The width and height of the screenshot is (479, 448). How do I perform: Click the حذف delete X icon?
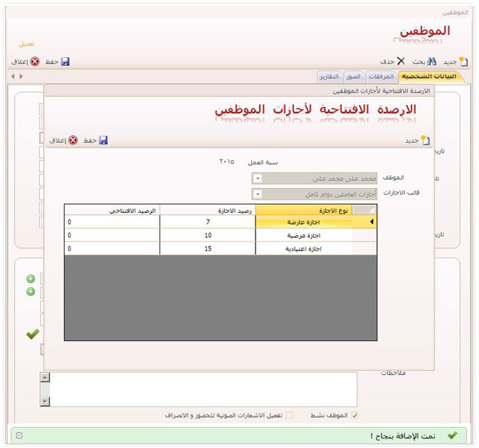click(401, 61)
